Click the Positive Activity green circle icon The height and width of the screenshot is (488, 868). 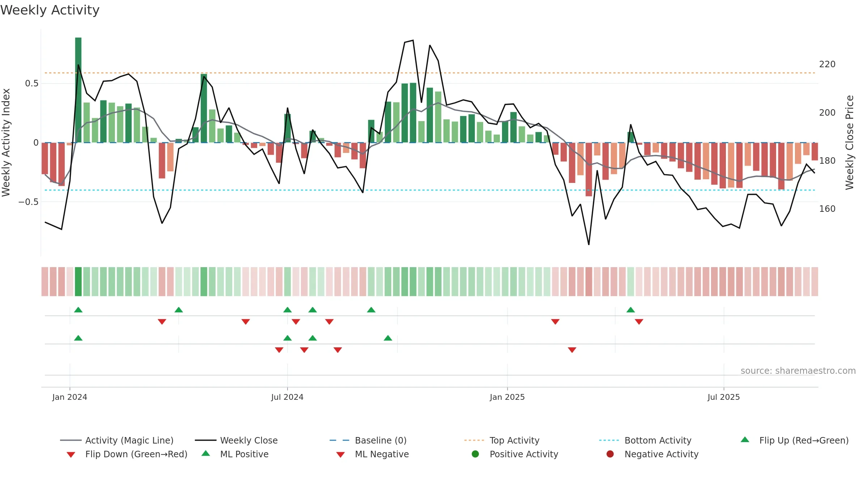pos(475,454)
